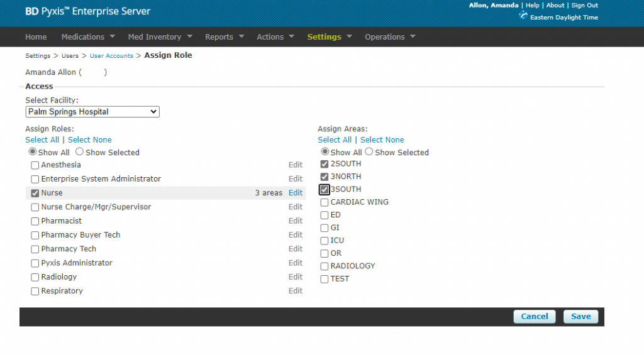
Task: Open the Operations menu
Action: 390,37
